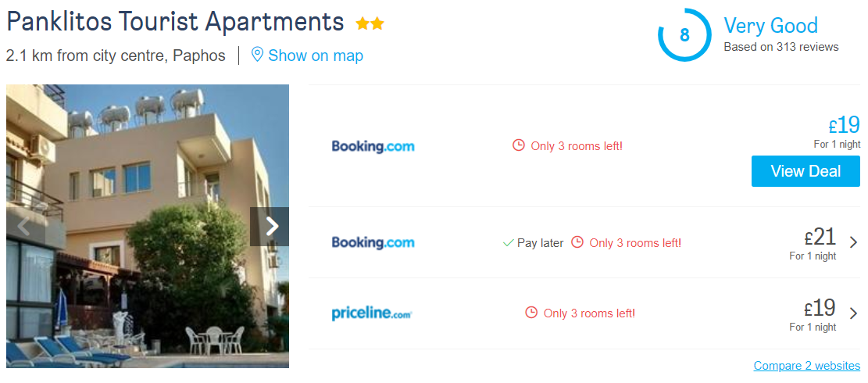The height and width of the screenshot is (383, 868).
Task: Click the two-star rating icon
Action: pos(370,23)
